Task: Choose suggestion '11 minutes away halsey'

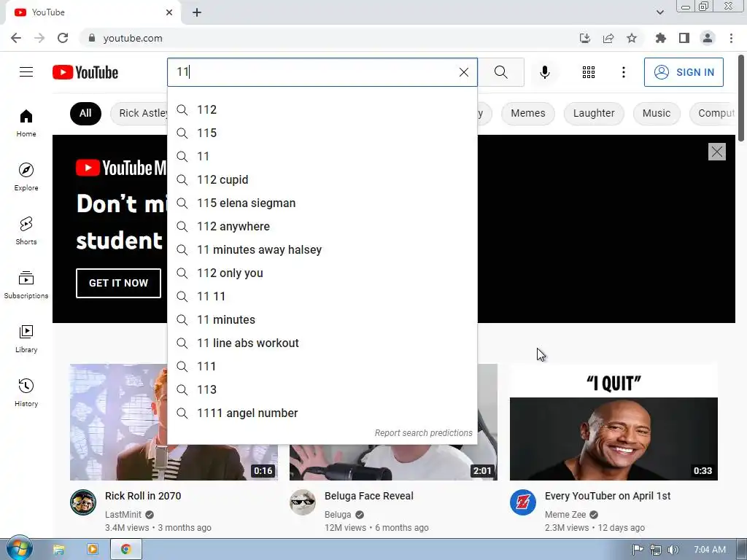Action: click(322, 249)
